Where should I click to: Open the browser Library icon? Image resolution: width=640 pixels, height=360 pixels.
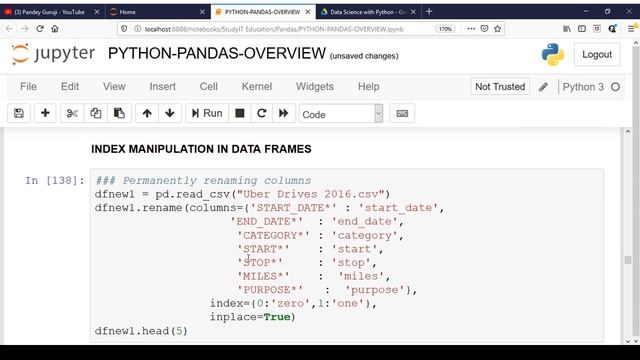coord(567,29)
